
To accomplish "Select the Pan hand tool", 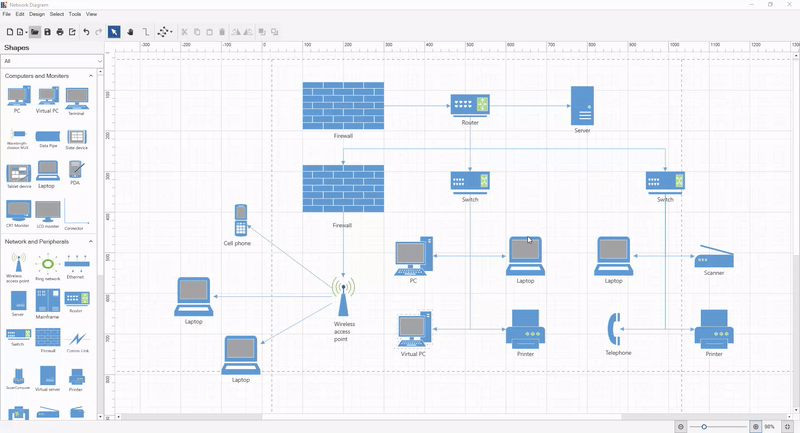I will 130,32.
